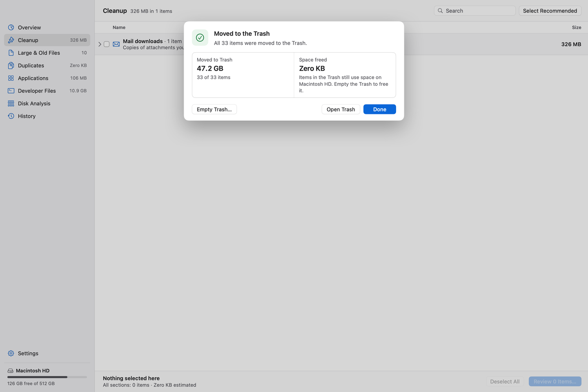Click the Duplicates icon in sidebar
The width and height of the screenshot is (588, 392).
pos(11,65)
